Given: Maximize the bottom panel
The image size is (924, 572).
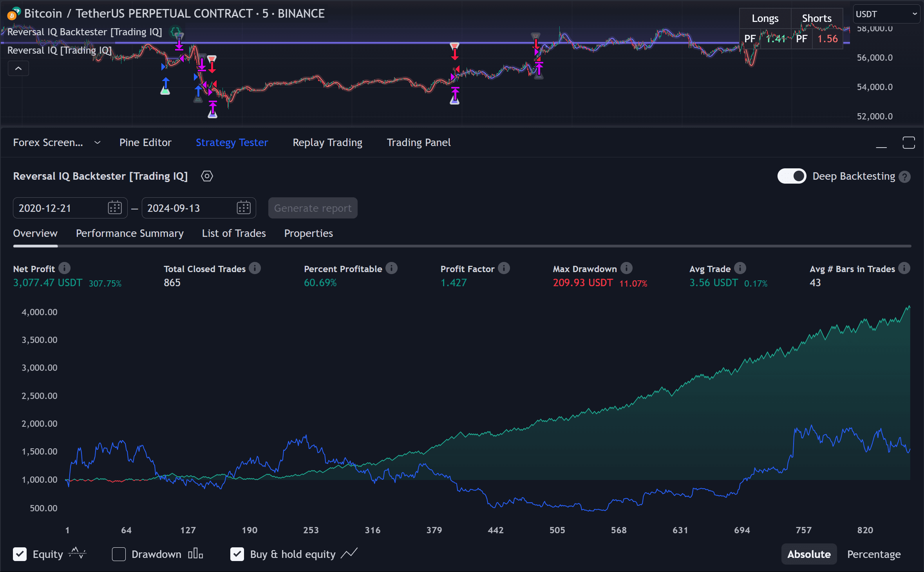Looking at the screenshot, I should coord(909,143).
